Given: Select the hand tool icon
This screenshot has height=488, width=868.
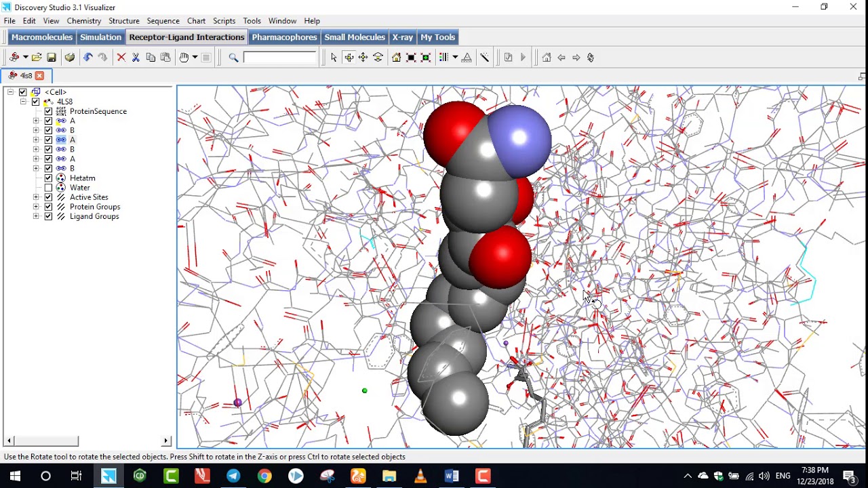Looking at the screenshot, I should pos(184,58).
